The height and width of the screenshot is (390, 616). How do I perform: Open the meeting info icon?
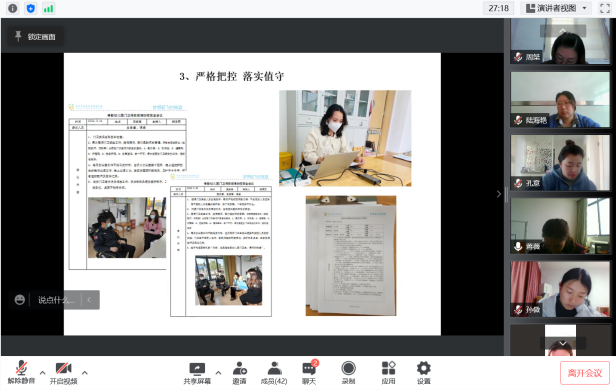[13, 8]
